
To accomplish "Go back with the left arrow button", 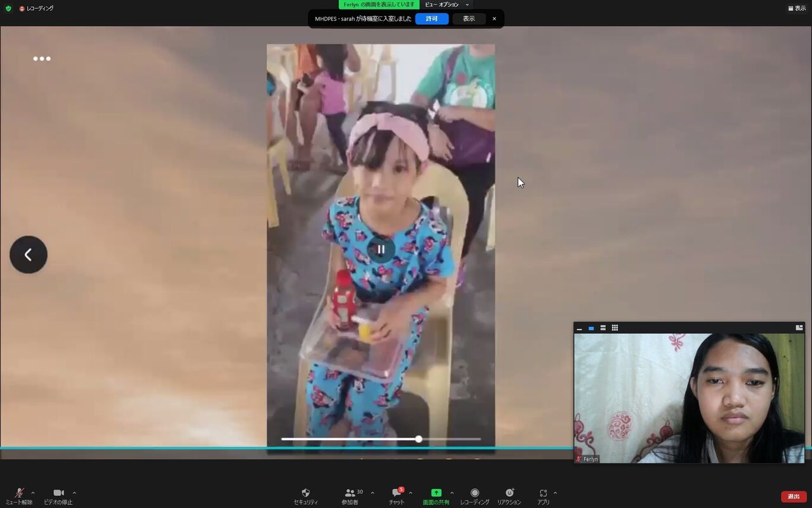I will coord(29,255).
